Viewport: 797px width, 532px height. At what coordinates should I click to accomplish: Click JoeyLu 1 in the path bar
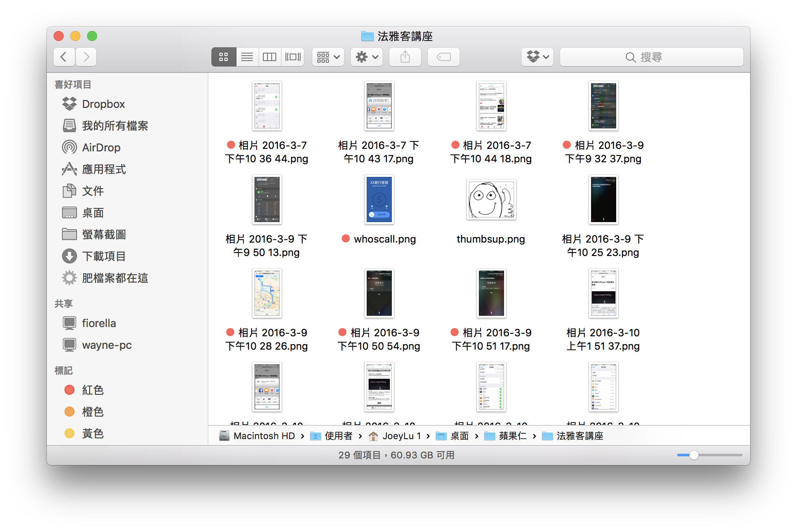tap(394, 436)
